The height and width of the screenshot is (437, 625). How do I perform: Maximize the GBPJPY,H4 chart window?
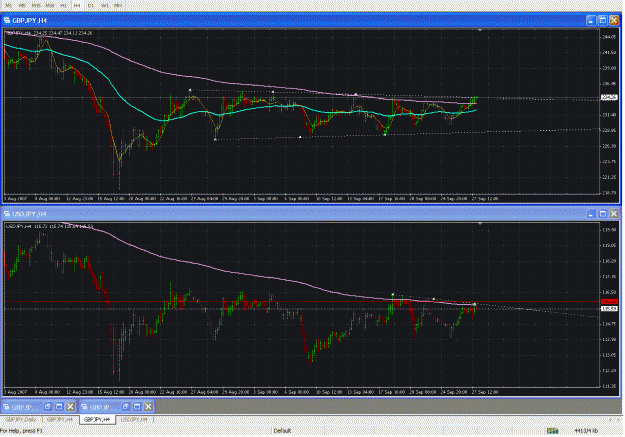point(603,20)
